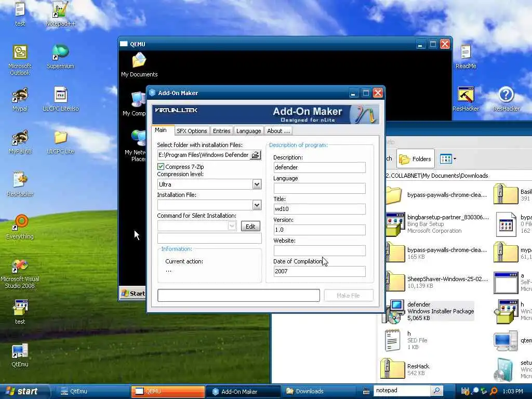532x399 pixels.
Task: Click the Edit button
Action: (x=250, y=227)
